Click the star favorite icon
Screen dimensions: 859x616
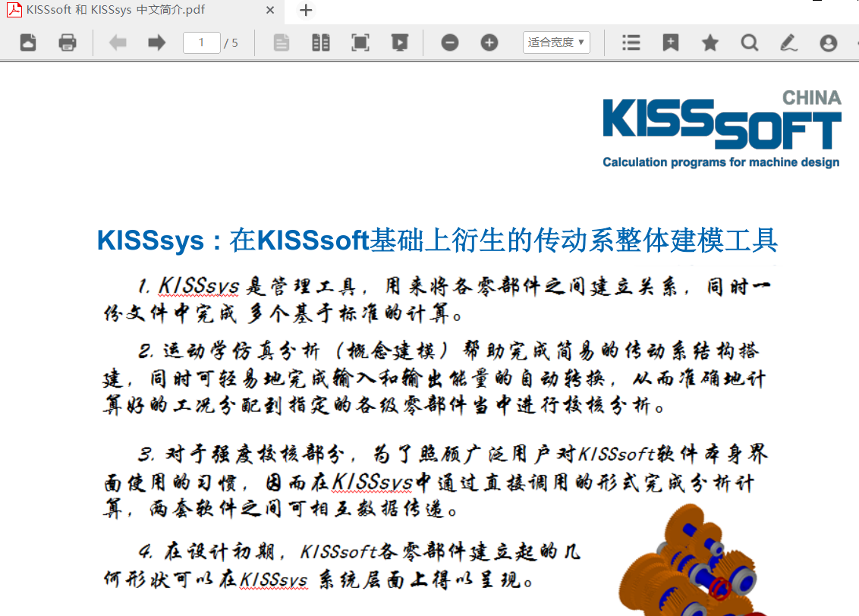pos(710,42)
